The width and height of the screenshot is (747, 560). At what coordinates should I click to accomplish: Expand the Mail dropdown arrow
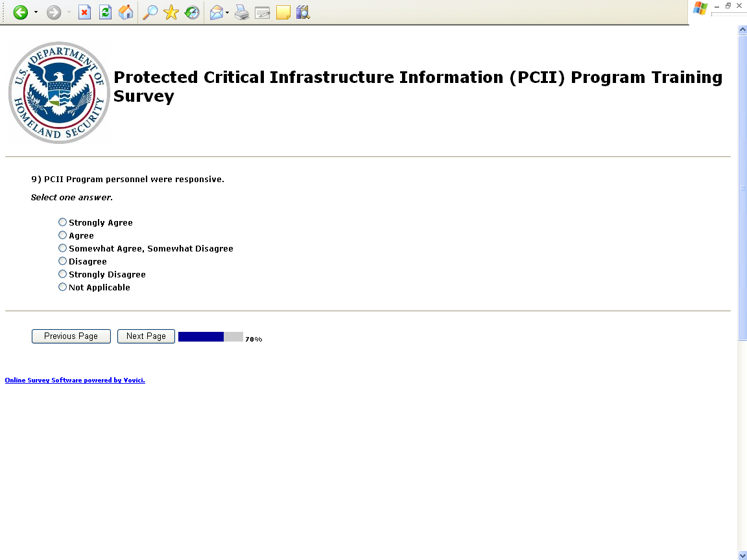227,12
